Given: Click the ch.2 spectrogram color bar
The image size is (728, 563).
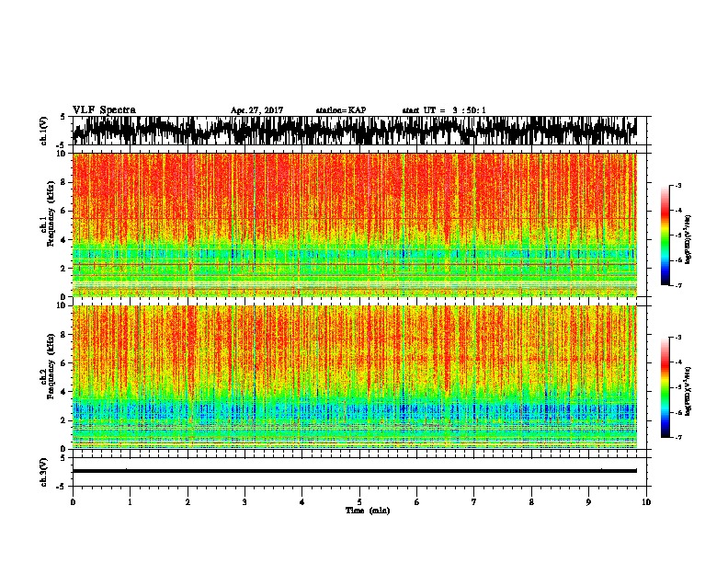Looking at the screenshot, I should click(665, 387).
